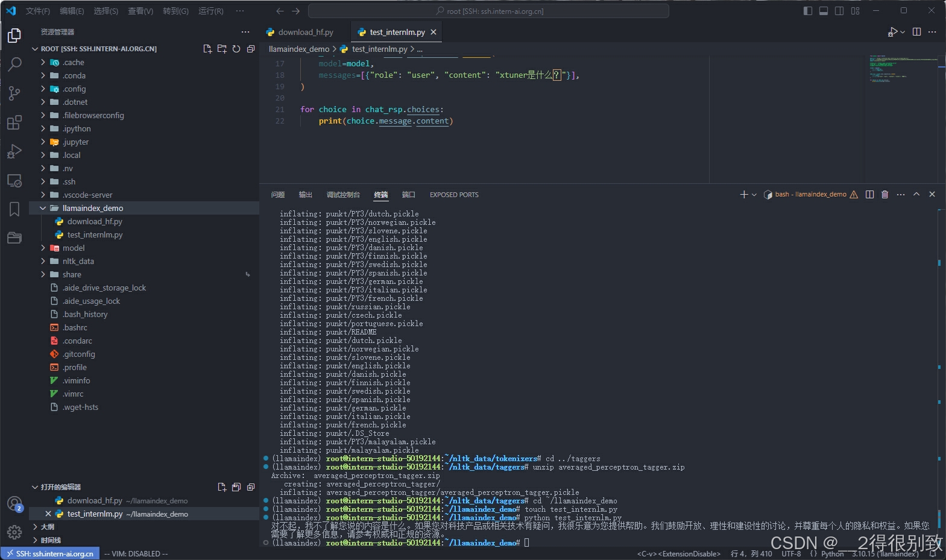Image resolution: width=946 pixels, height=560 pixels.
Task: Open the Search view in activity bar
Action: [x=14, y=64]
